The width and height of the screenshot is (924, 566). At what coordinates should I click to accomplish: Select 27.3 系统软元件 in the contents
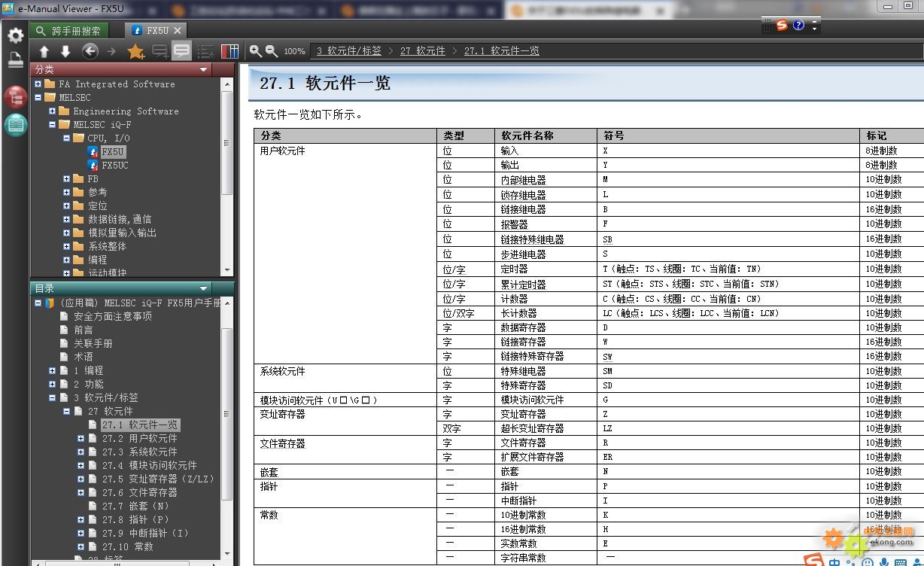[x=139, y=452]
